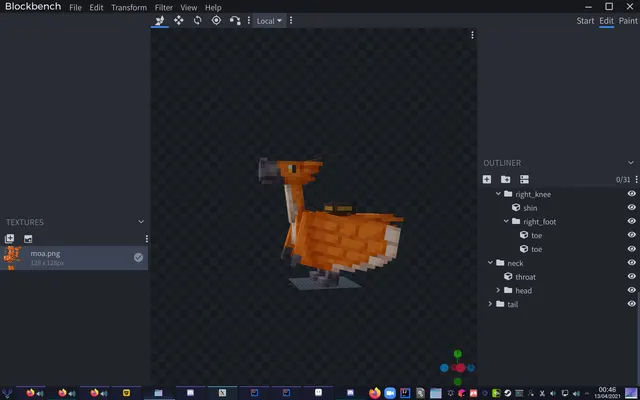This screenshot has width=640, height=400.
Task: Click the volume icon in the system tray
Action: pos(576,393)
